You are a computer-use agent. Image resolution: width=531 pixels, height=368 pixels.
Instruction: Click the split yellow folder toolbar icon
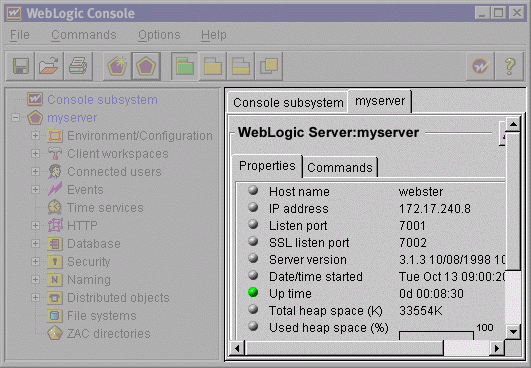click(x=241, y=66)
